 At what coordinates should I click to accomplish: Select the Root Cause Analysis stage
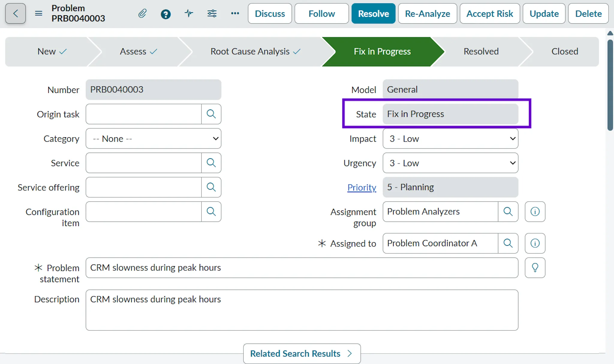coord(255,52)
